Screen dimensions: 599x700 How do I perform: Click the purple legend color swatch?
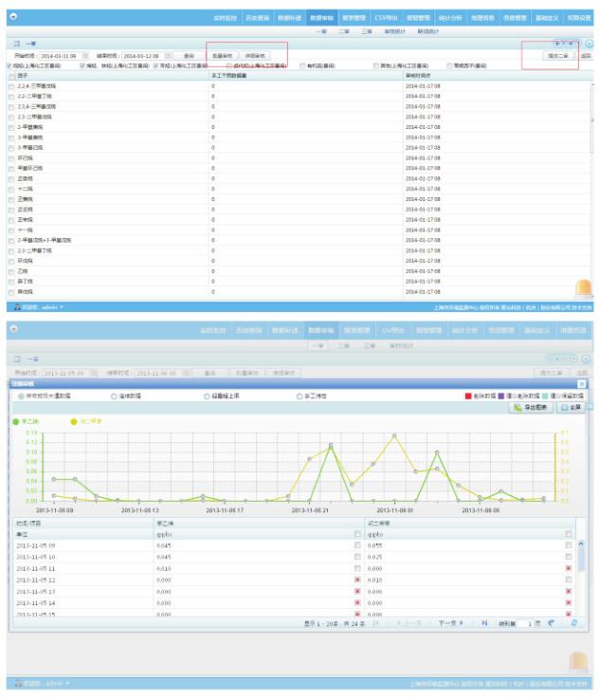pos(500,396)
